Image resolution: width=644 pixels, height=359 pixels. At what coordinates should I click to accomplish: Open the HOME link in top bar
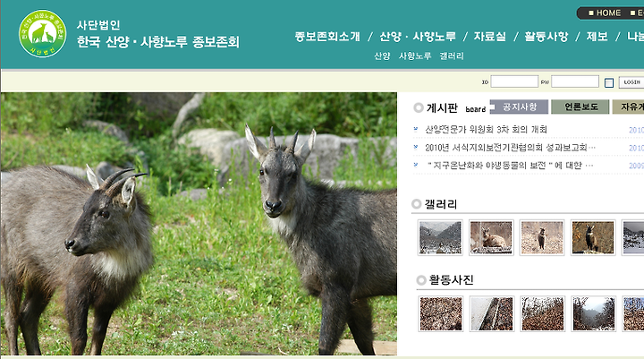pos(605,13)
